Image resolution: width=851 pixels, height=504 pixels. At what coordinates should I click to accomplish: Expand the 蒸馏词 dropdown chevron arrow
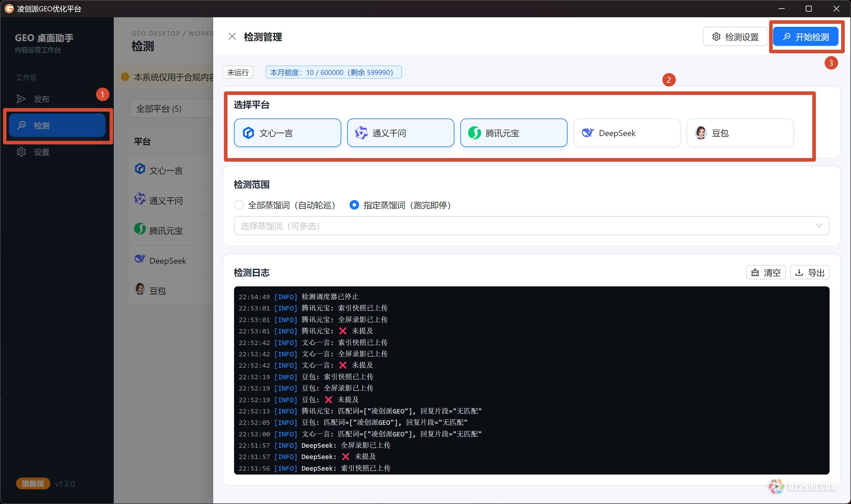819,226
